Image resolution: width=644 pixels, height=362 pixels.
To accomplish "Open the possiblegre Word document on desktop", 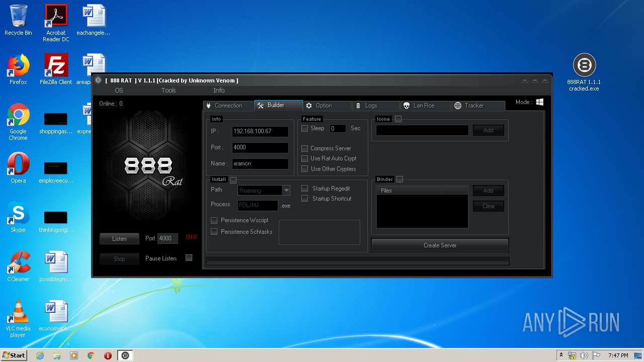I will (x=56, y=266).
